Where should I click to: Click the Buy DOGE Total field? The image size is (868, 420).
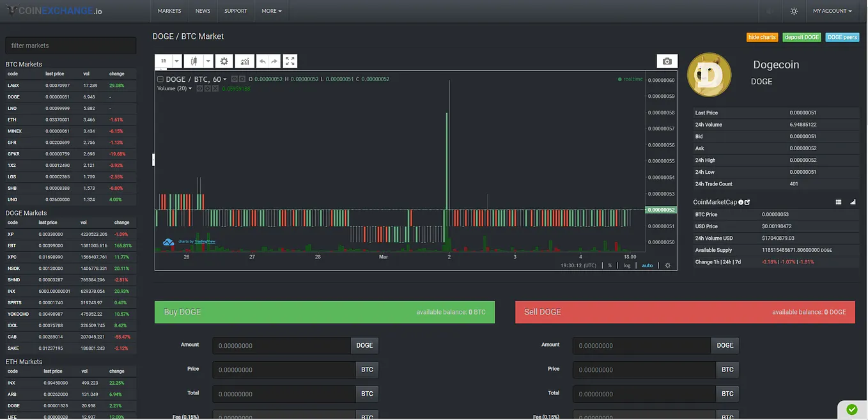tap(284, 394)
